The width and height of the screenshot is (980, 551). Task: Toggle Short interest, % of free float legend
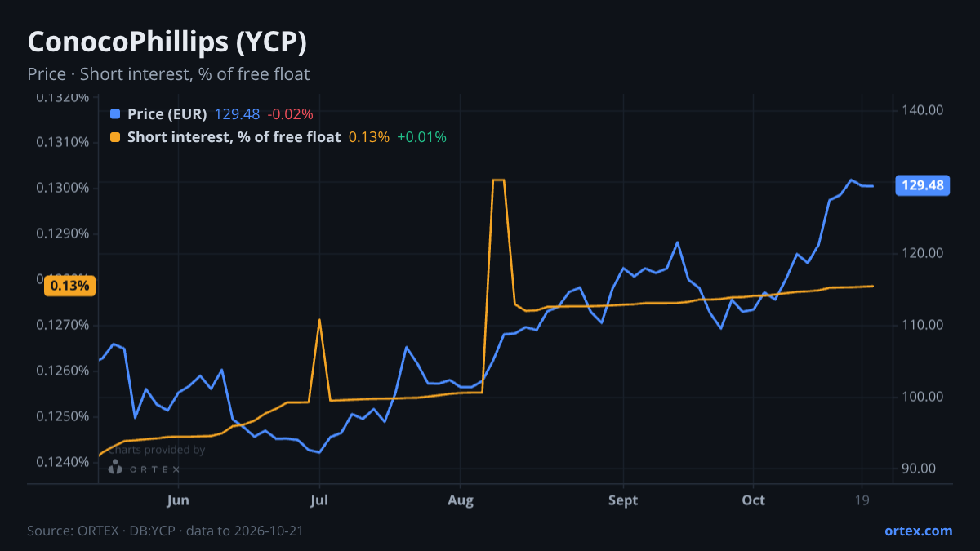[x=234, y=137]
